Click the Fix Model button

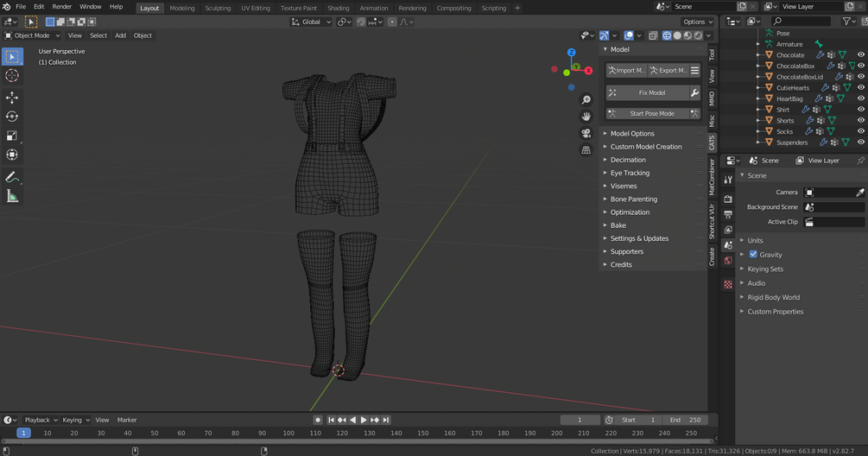pyautogui.click(x=651, y=92)
